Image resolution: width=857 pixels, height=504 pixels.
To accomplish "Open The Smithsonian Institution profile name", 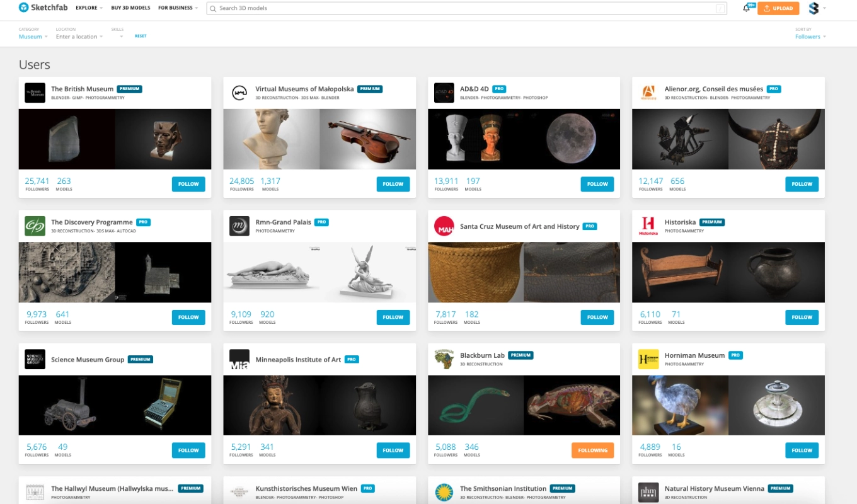I will [503, 488].
